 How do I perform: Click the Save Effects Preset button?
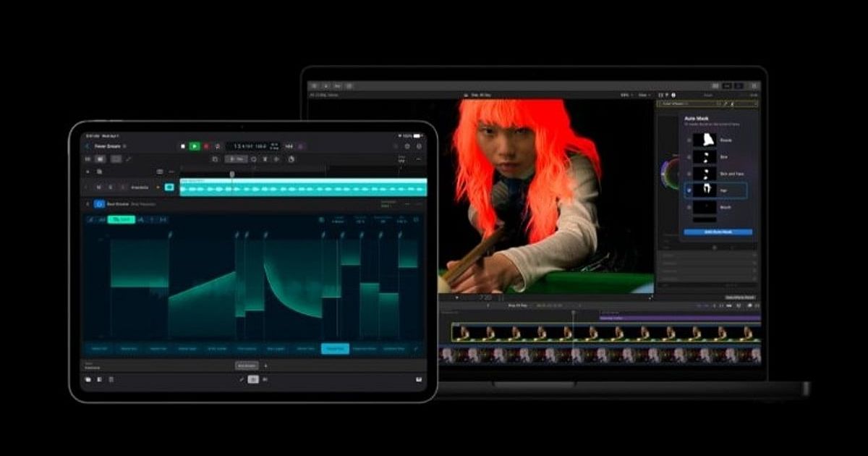740,297
